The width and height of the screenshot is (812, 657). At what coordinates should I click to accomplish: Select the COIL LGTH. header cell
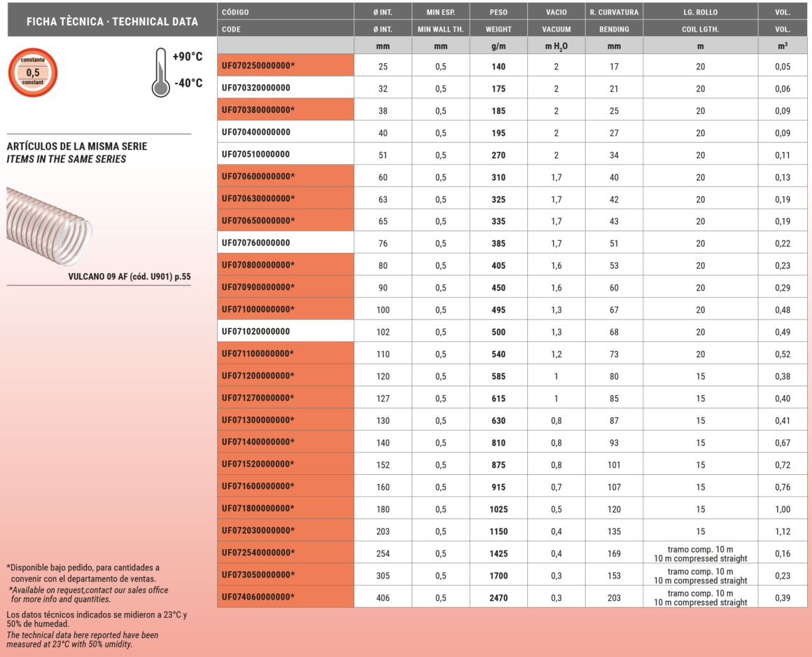(700, 29)
